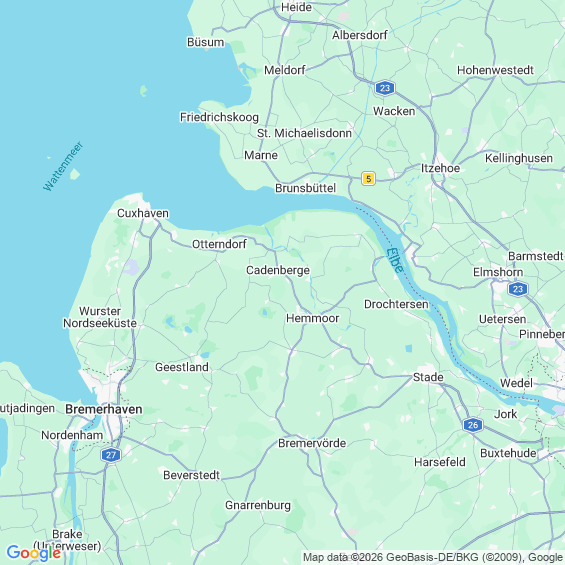Select the Bremerhaven city label
565x565 pixels.
click(103, 409)
